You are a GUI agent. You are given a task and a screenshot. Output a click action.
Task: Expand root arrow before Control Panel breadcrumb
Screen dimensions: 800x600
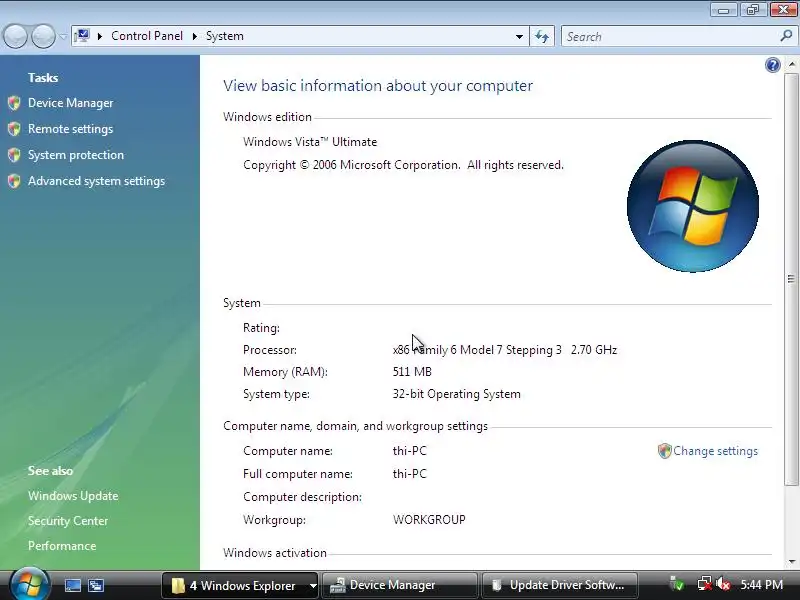(100, 36)
